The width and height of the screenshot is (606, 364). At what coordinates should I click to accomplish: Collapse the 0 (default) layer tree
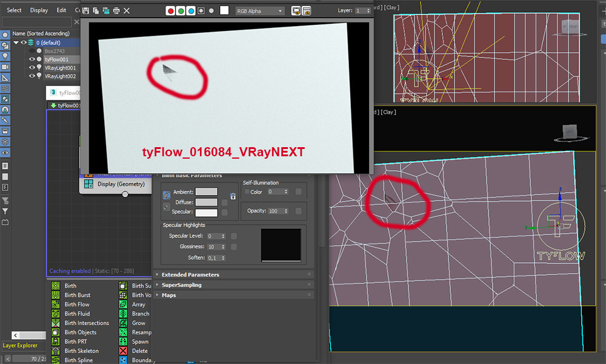(16, 42)
